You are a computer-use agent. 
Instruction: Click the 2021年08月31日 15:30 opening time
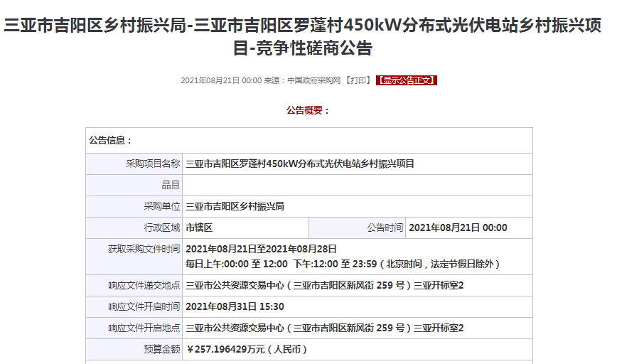point(235,306)
